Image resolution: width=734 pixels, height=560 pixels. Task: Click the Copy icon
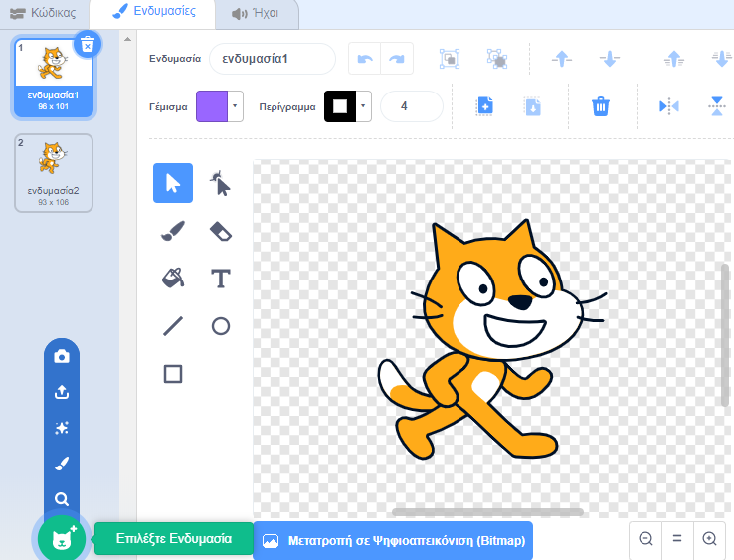pyautogui.click(x=485, y=106)
